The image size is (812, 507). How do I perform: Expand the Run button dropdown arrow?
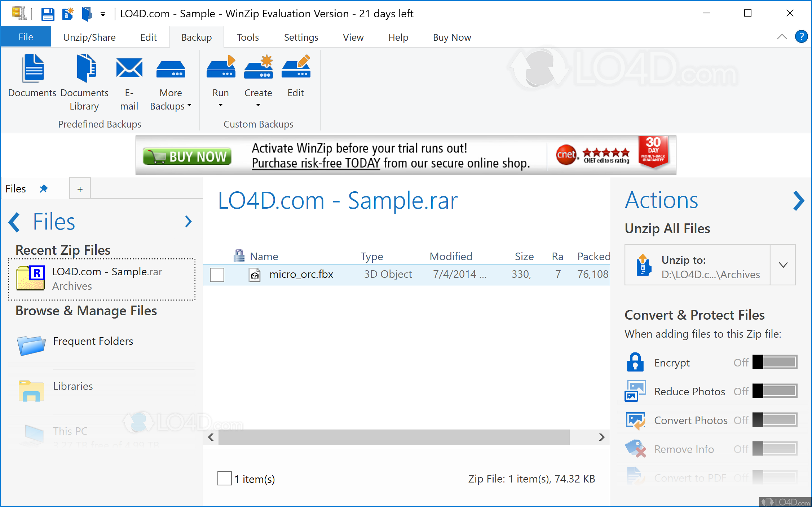(220, 105)
